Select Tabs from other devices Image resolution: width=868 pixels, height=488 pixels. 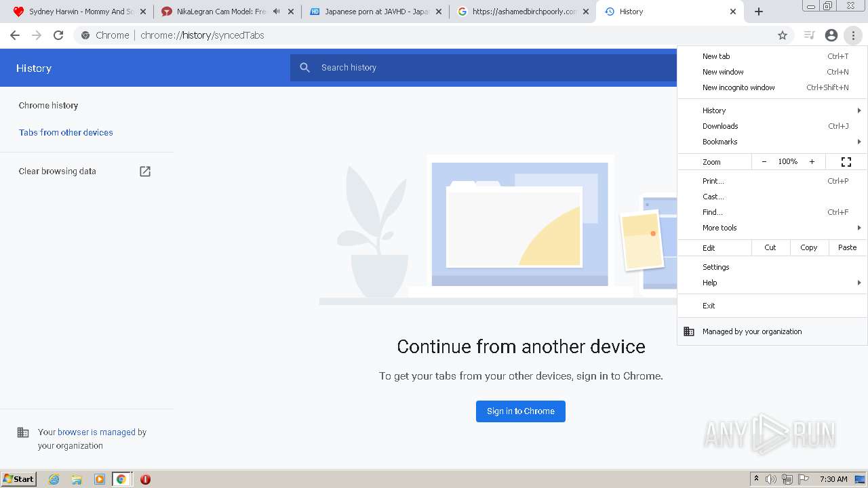coord(66,133)
